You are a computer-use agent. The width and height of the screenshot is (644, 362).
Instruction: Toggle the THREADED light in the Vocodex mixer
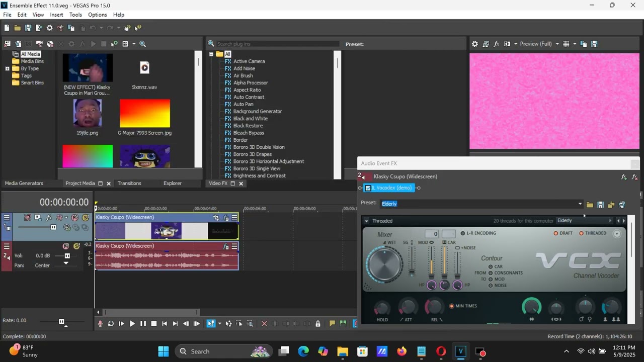[581, 233]
